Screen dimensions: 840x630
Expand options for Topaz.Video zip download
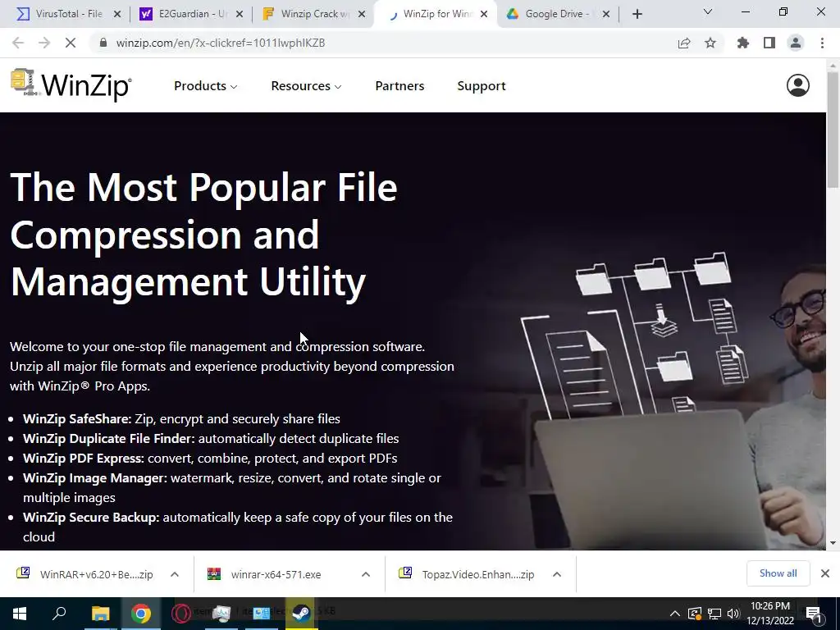(x=557, y=574)
